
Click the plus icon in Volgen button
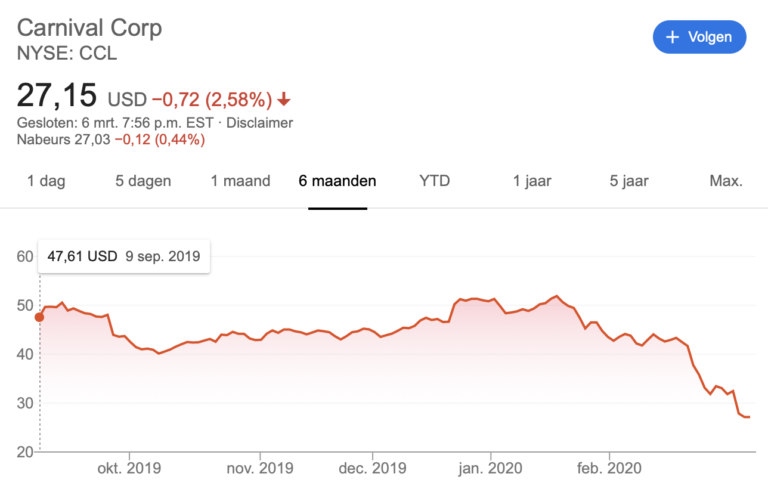click(673, 37)
